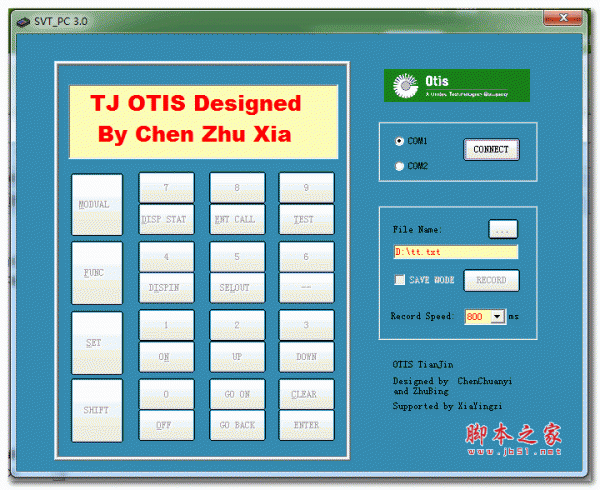The height and width of the screenshot is (490, 600).
Task: Click the TEST button
Action: coord(307,219)
